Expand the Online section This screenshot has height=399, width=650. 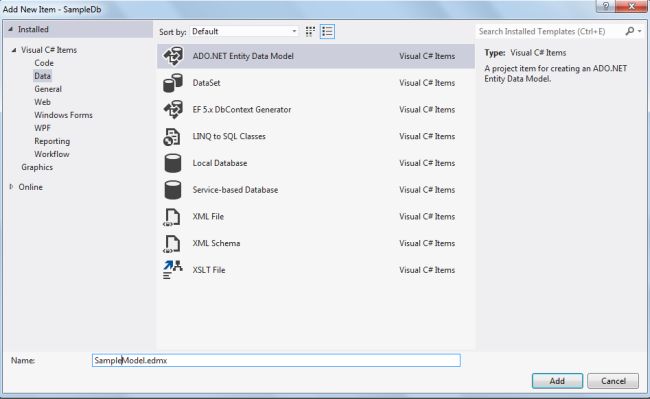[11, 187]
